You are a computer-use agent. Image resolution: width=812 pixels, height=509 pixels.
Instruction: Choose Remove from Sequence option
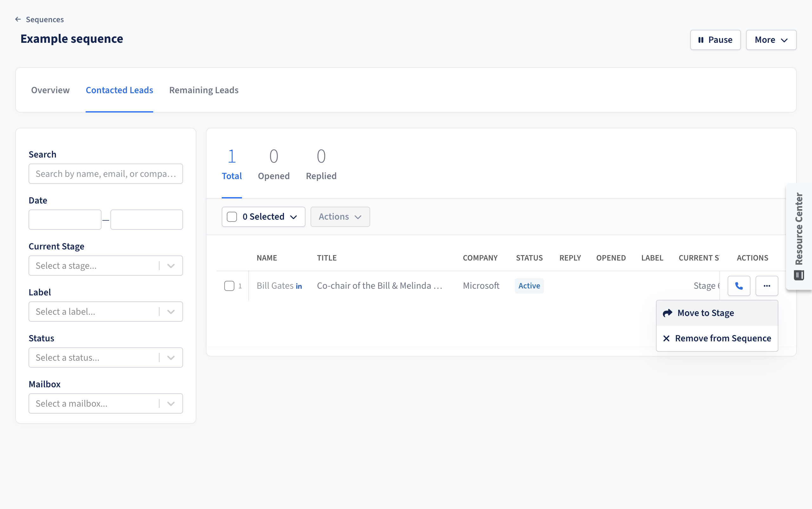tap(717, 338)
